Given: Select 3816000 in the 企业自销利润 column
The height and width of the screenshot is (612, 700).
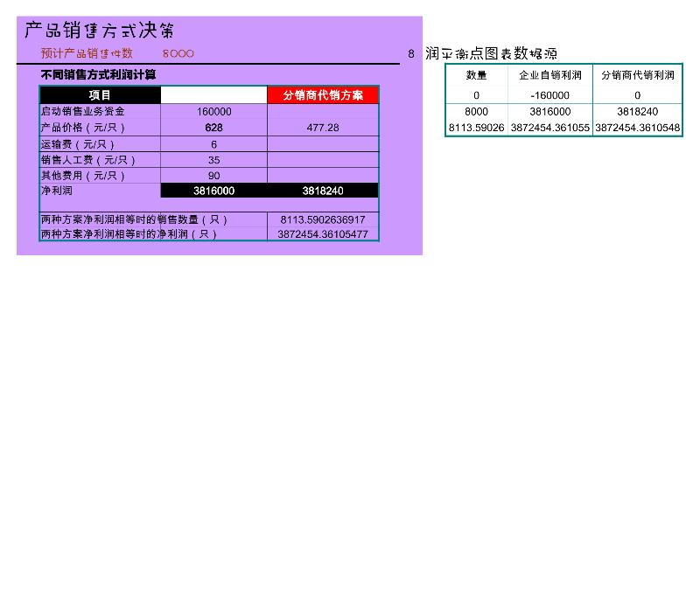Looking at the screenshot, I should point(550,112).
